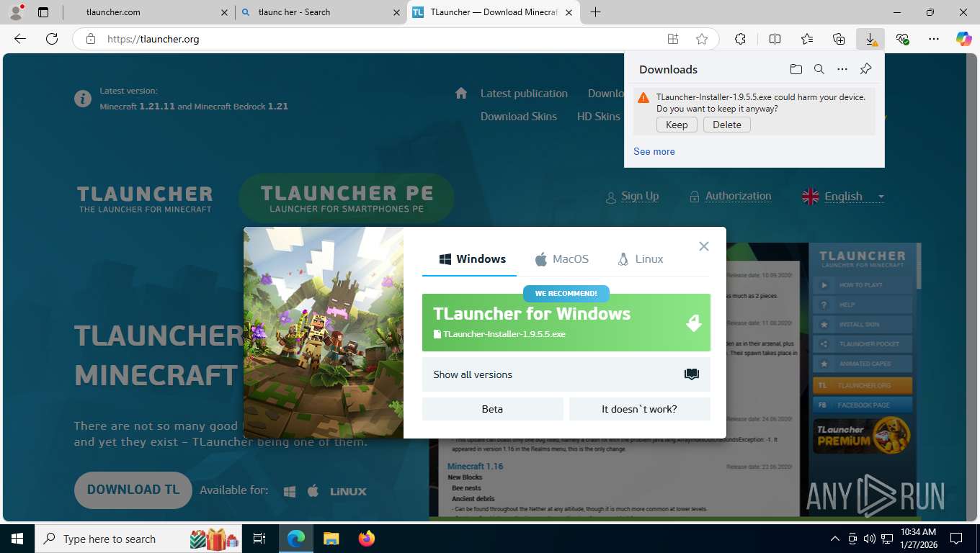Download TLauncher for Windows green button
Screen dimensions: 980x553
point(566,323)
